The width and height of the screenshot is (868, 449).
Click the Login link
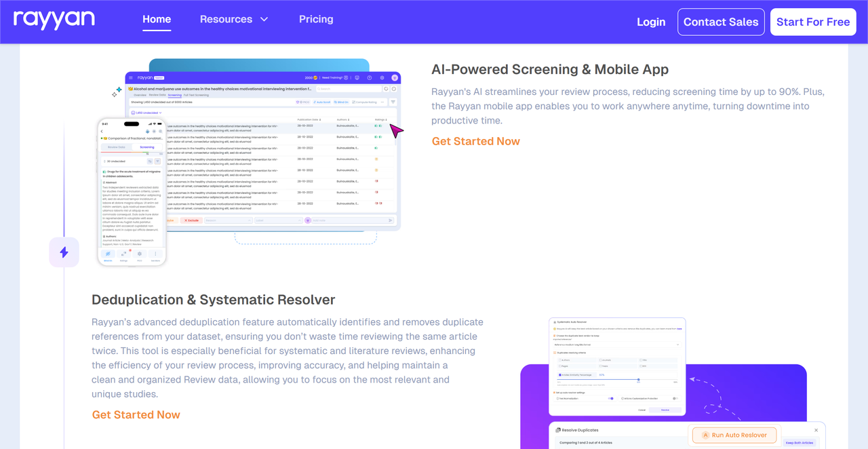click(651, 22)
